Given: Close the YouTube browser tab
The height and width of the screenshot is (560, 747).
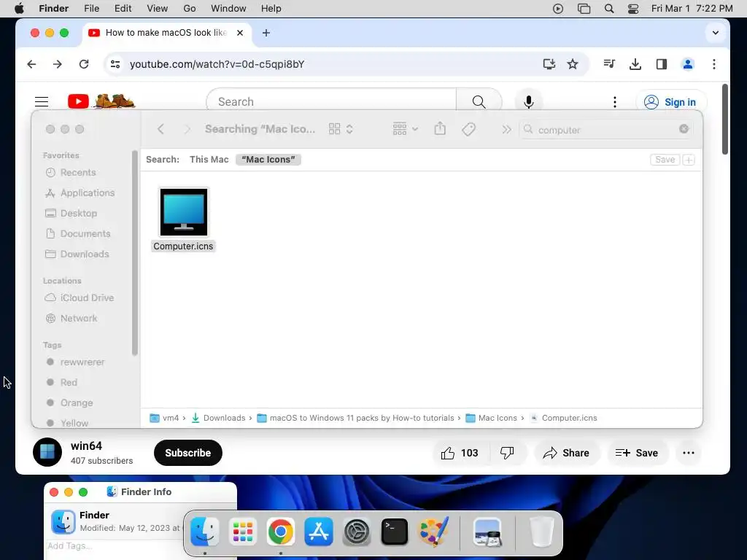Looking at the screenshot, I should 240,33.
